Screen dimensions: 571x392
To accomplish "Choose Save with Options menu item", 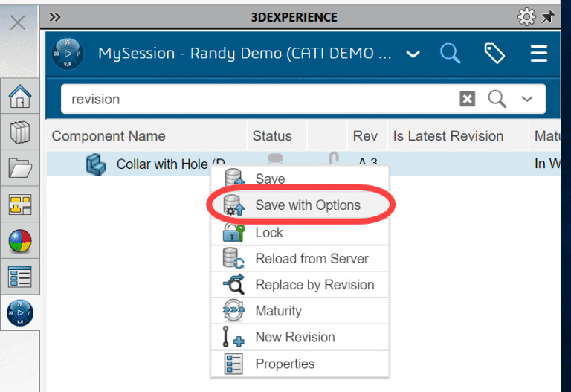I will pos(300,205).
